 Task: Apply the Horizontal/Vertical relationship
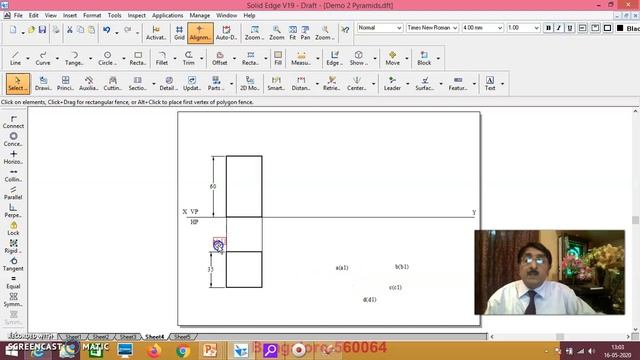(13, 157)
